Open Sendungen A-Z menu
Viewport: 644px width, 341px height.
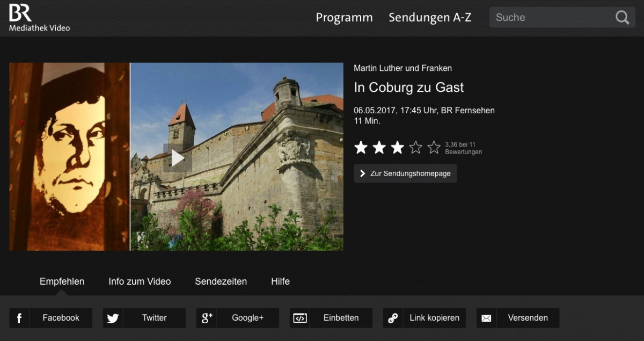coord(430,18)
